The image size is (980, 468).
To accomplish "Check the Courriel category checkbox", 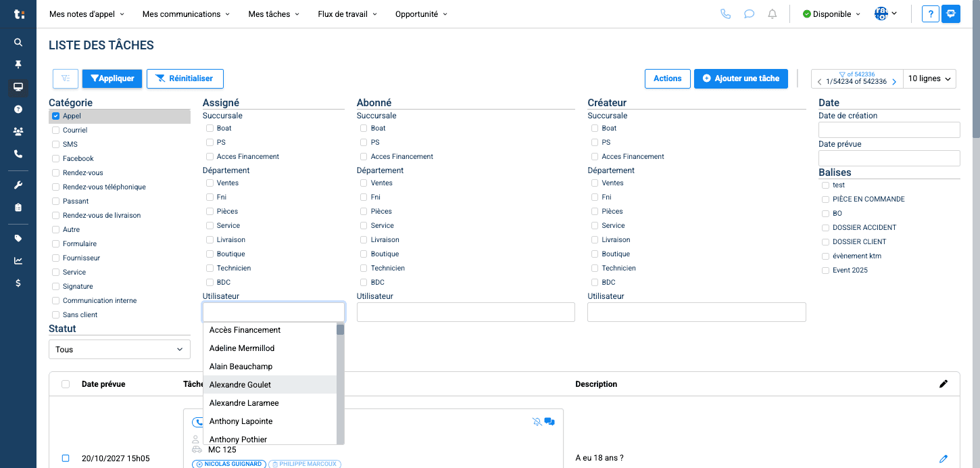I will (56, 131).
